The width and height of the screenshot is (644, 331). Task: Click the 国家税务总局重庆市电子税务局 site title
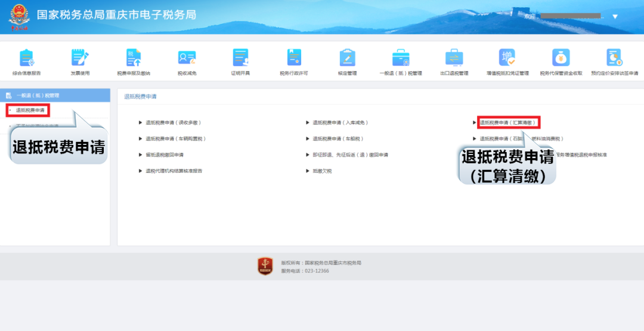(x=117, y=15)
